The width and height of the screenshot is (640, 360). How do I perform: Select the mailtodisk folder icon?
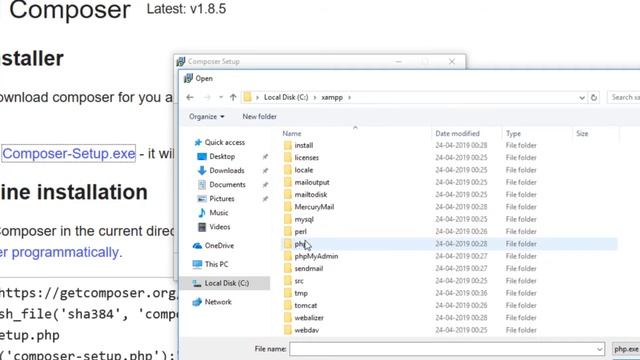tap(288, 194)
